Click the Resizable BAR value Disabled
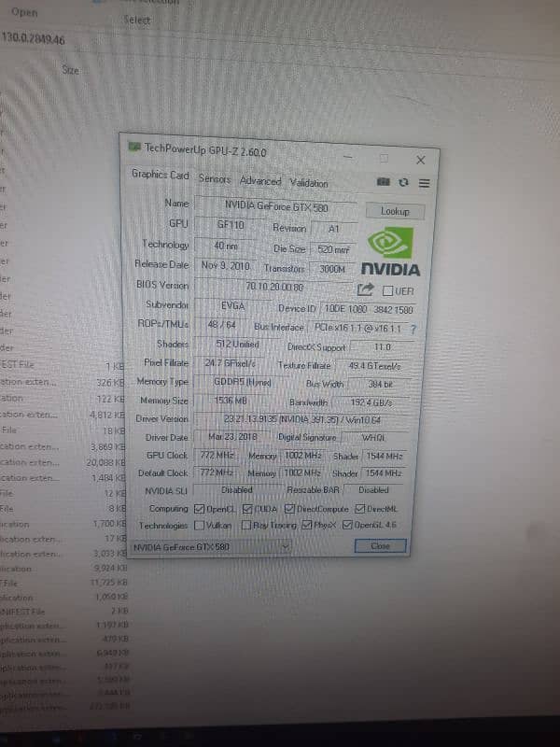Screen dimensions: 560x747 coord(374,489)
